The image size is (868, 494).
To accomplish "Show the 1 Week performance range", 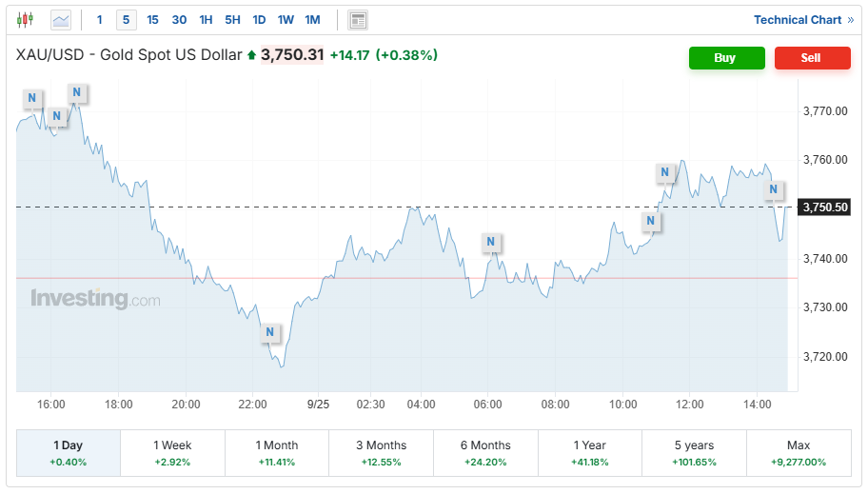I will click(172, 452).
